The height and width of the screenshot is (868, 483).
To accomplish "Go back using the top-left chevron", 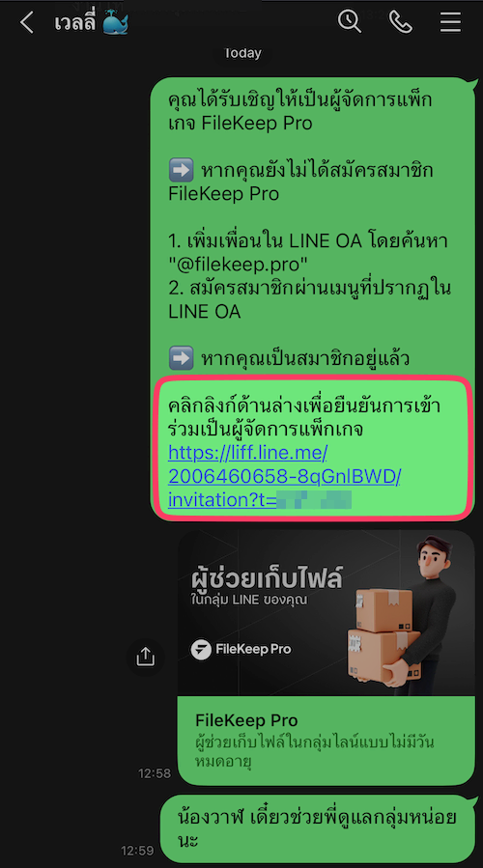I will 26,23.
